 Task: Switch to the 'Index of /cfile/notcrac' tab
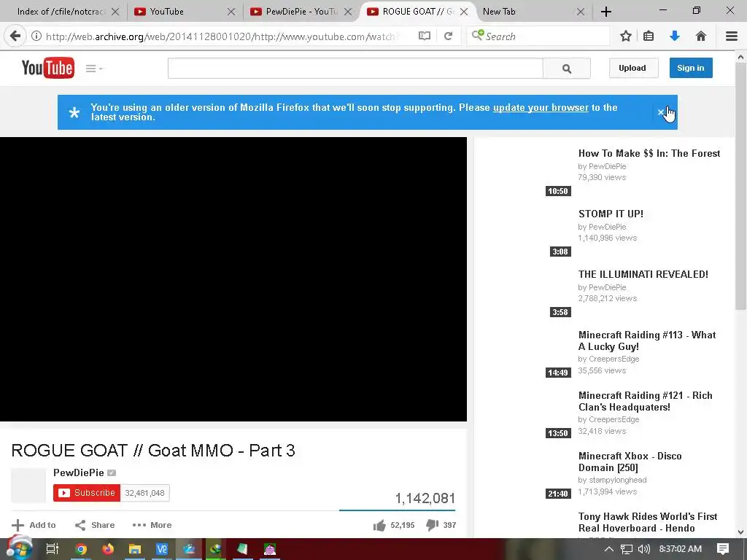pyautogui.click(x=60, y=12)
